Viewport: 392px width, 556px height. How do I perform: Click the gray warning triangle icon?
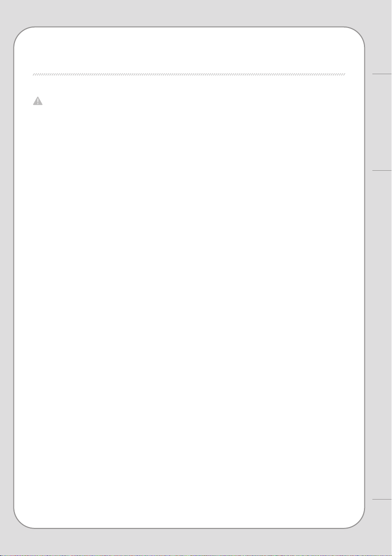click(x=38, y=101)
